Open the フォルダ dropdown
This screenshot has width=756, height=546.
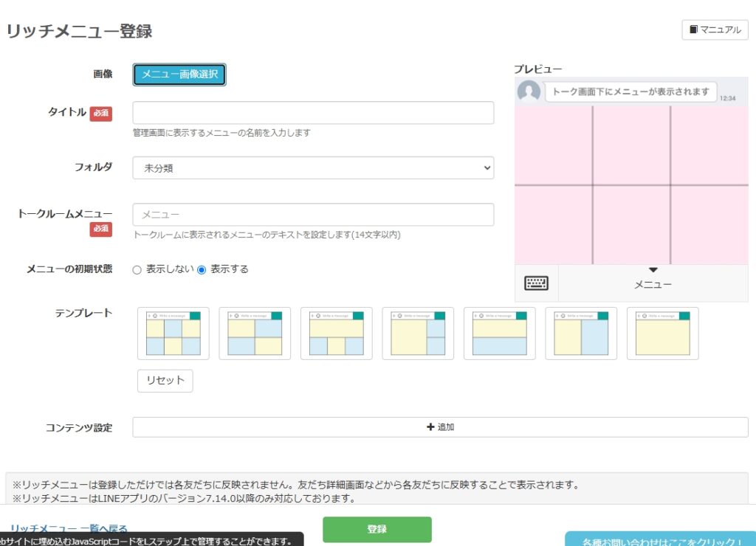[x=313, y=168]
